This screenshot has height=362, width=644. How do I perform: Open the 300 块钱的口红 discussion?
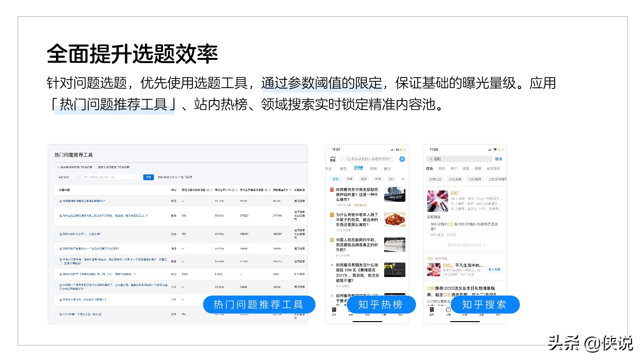point(464,227)
